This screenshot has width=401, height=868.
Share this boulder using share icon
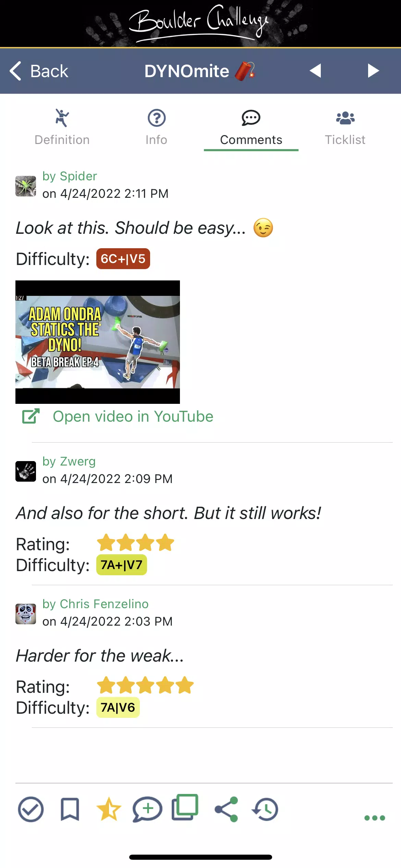click(x=226, y=809)
